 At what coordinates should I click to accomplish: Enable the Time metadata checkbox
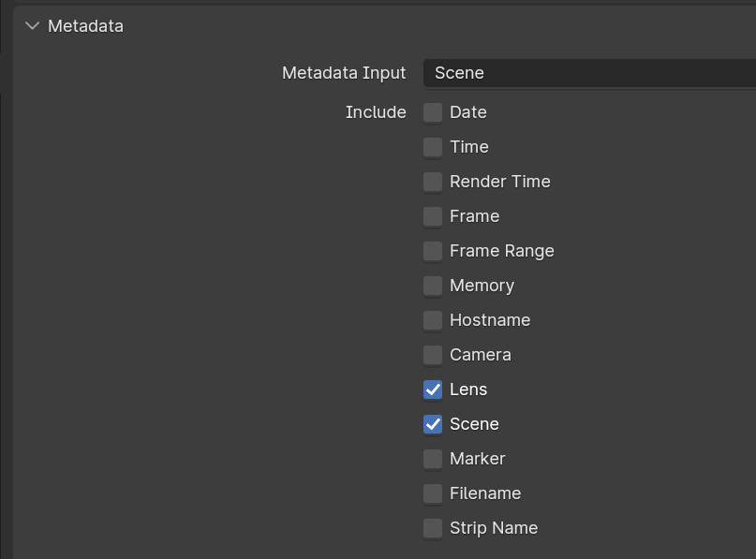[433, 147]
